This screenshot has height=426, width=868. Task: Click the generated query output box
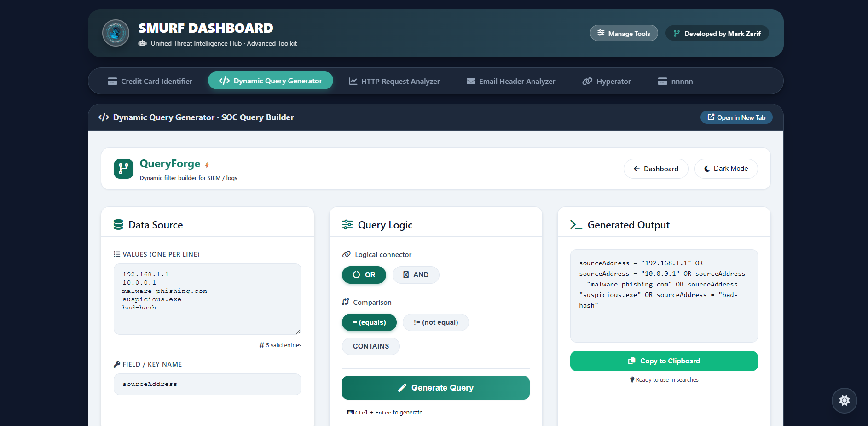pos(664,296)
